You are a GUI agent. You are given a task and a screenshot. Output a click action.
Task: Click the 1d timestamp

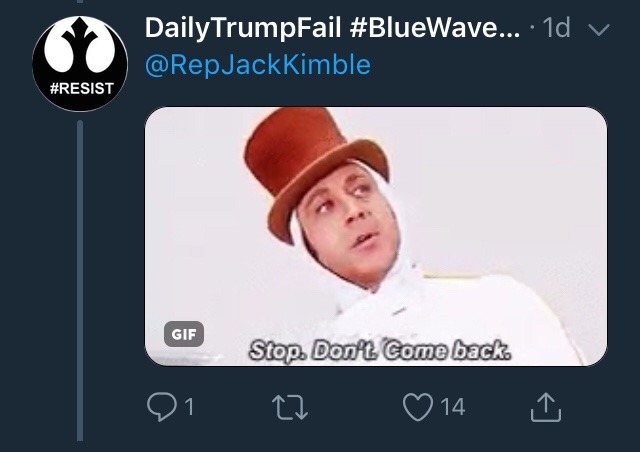coord(556,28)
